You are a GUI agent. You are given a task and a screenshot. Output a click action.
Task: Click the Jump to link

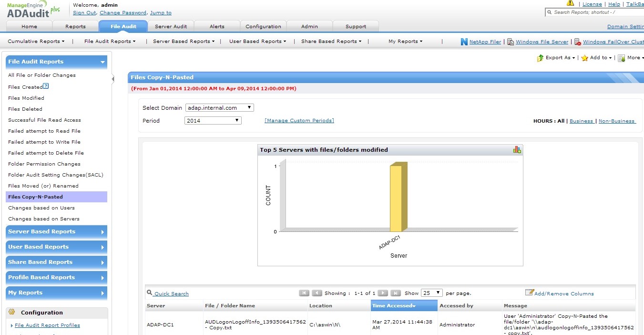tap(161, 13)
